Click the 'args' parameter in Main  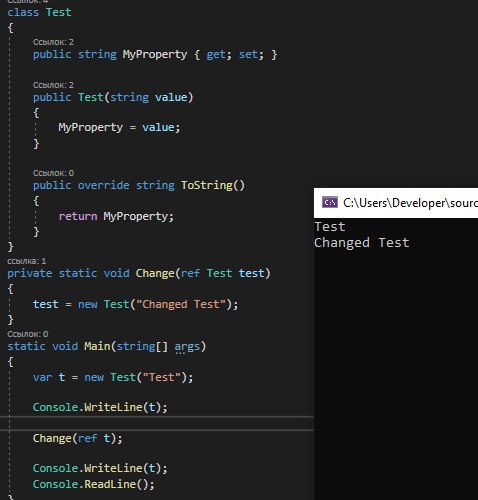point(187,347)
